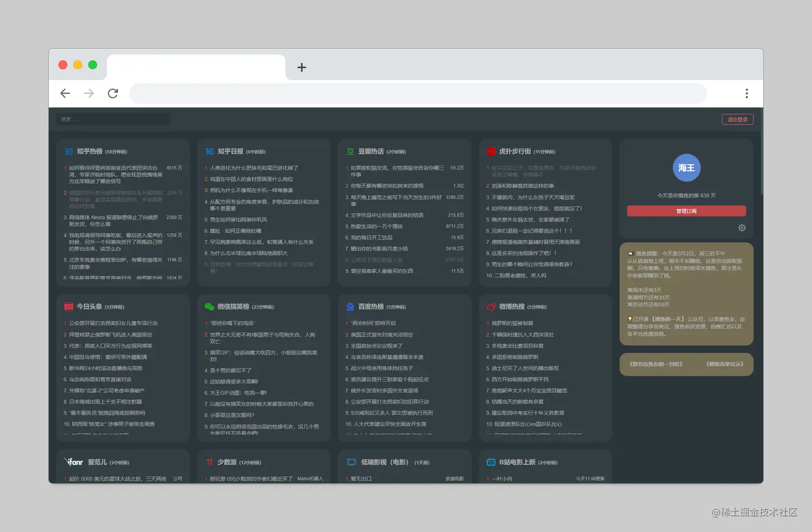Open 《致各位鱼友的一封信》 link

656,364
